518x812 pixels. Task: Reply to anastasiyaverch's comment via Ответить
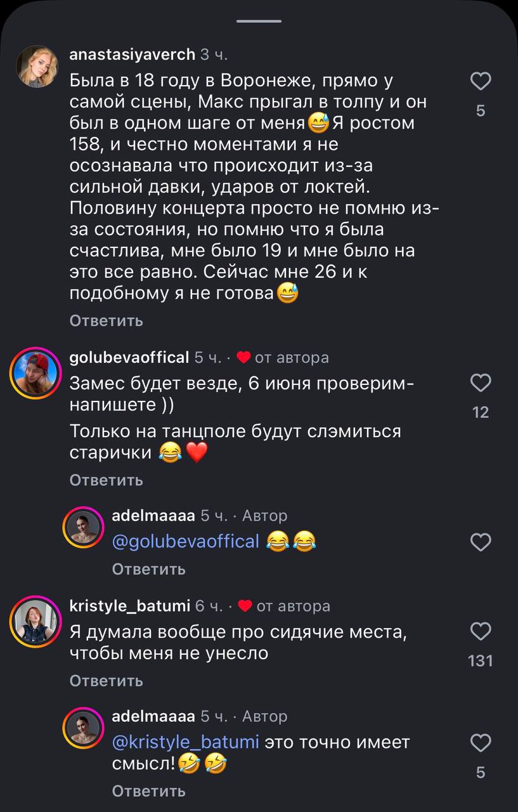[106, 321]
